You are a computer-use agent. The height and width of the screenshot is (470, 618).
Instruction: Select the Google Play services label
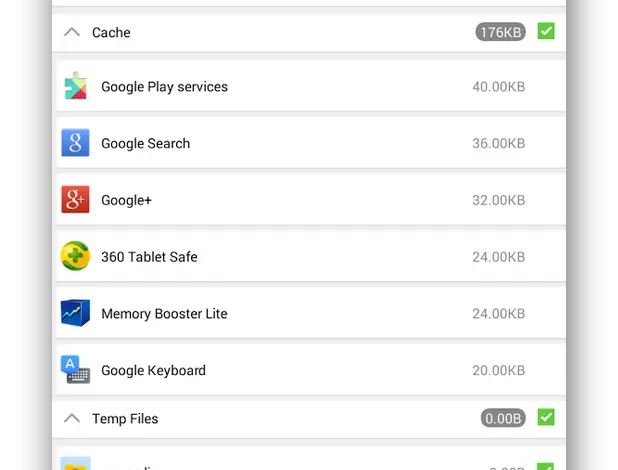pyautogui.click(x=164, y=87)
